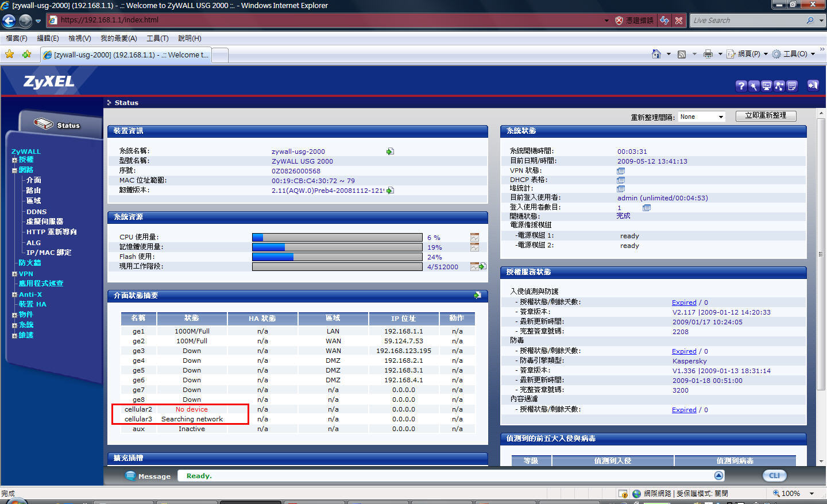Click the green arrow icon beside the active sessions chart
Viewport: 827px width, 504px height.
click(x=482, y=266)
